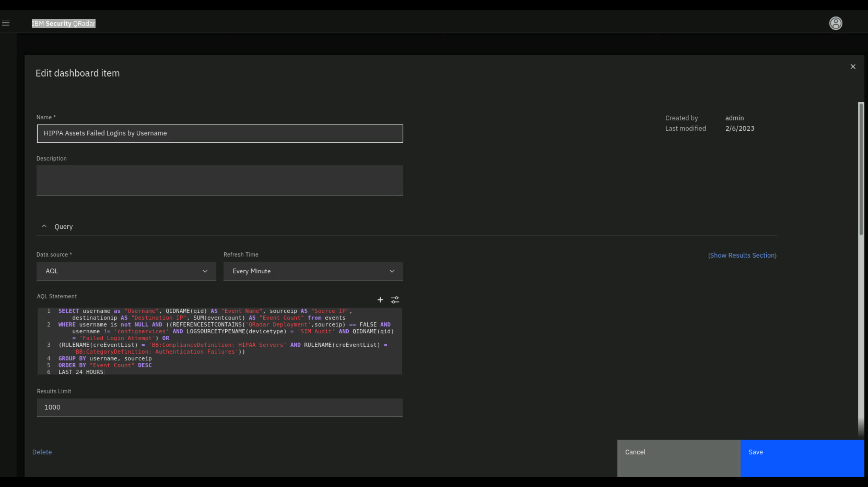Collapse the Query section chevron
The width and height of the screenshot is (868, 487).
[x=44, y=226]
